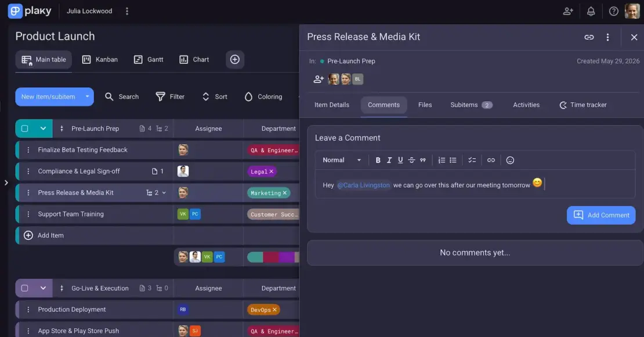
Task: Open workspace options next to Julia Lockwood
Action: tap(127, 11)
